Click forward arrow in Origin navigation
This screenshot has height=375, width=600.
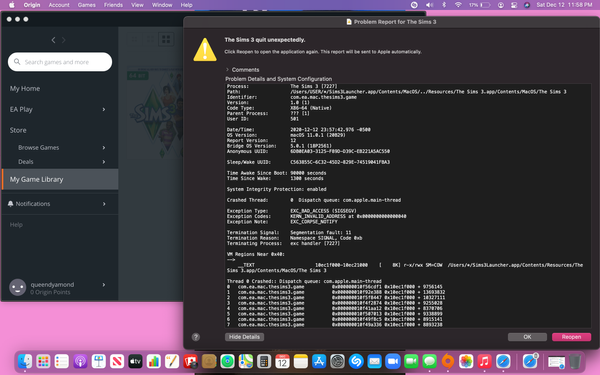point(64,40)
